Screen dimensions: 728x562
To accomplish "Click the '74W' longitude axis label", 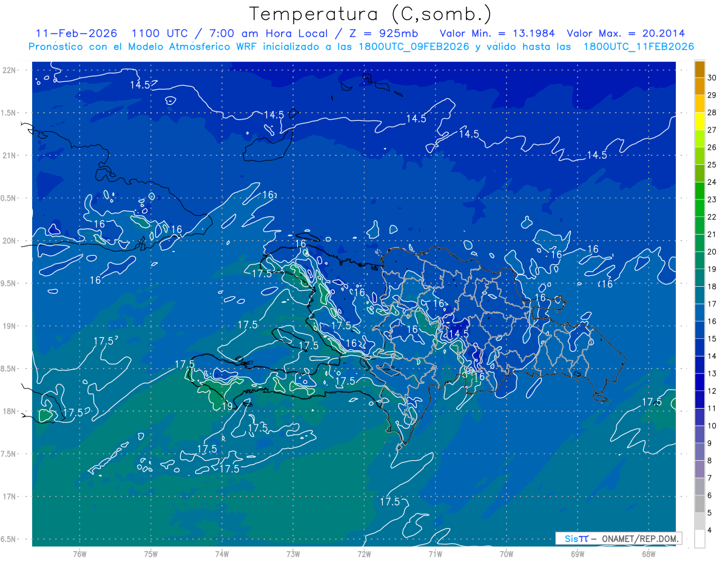I will pyautogui.click(x=222, y=554).
